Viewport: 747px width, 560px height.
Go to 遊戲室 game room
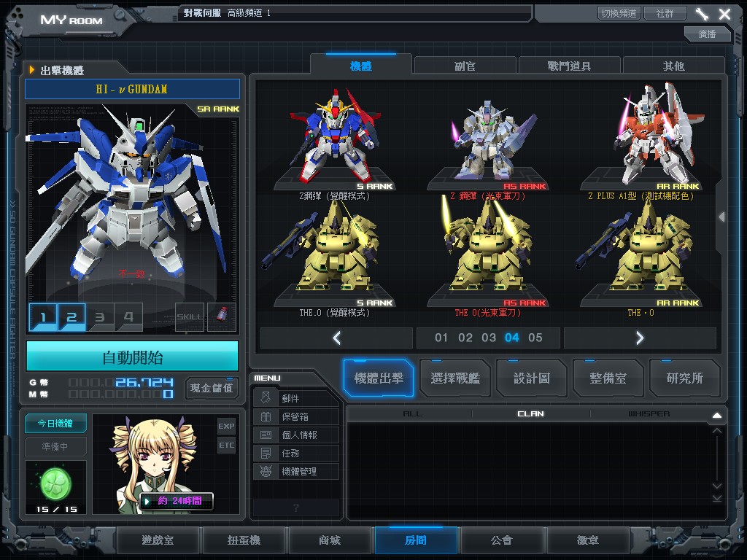[x=158, y=540]
